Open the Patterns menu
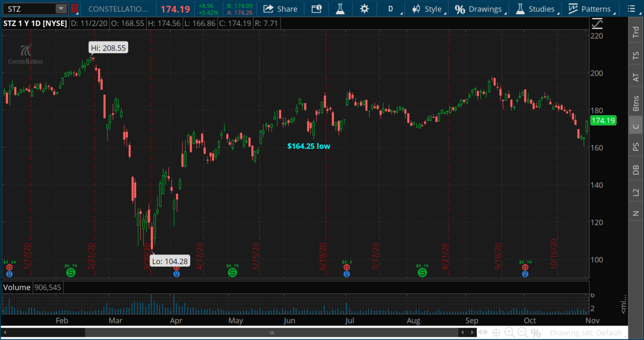 pyautogui.click(x=591, y=9)
